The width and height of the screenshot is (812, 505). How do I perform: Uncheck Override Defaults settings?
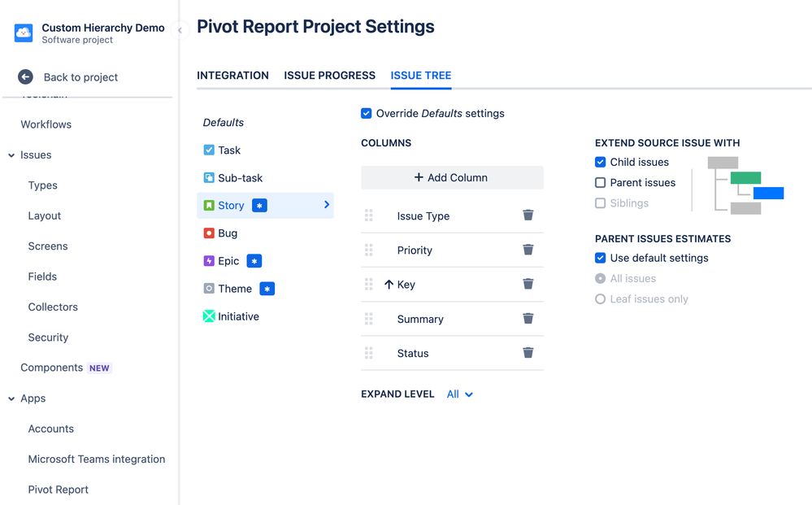[x=367, y=114]
